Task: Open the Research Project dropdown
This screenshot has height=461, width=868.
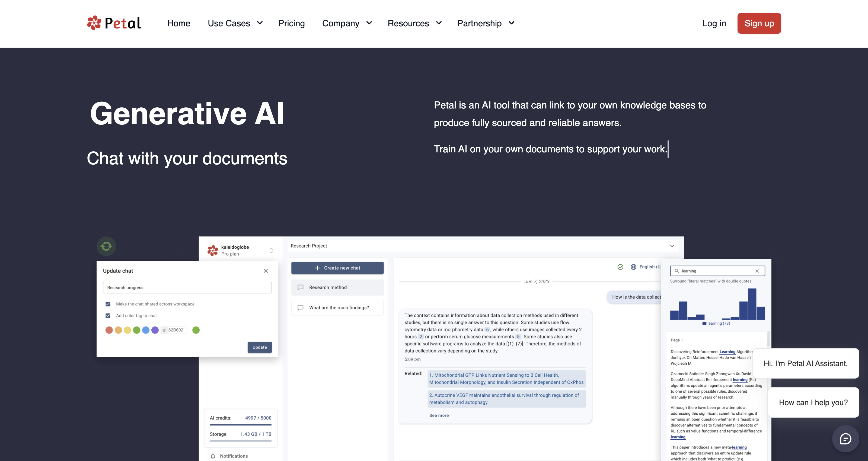Action: pyautogui.click(x=483, y=246)
